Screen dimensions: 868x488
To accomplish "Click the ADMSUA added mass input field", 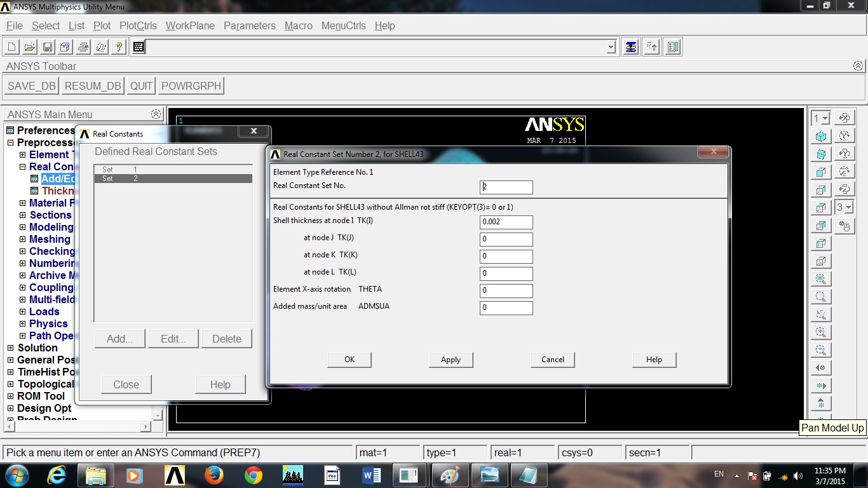I will tap(506, 308).
